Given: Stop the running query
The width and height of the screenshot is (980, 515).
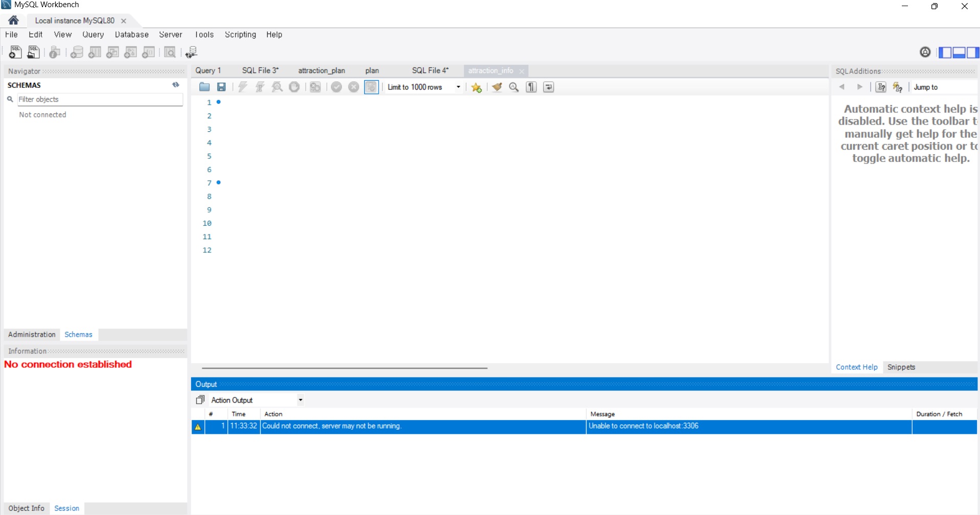Looking at the screenshot, I should (294, 87).
